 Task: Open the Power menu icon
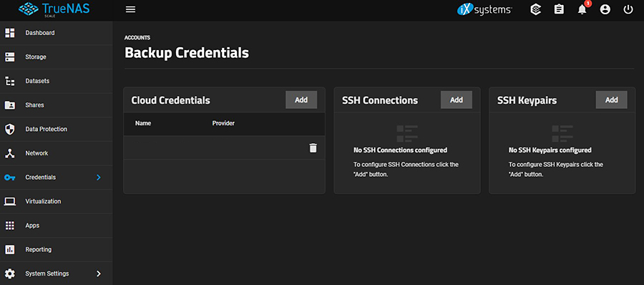(x=628, y=9)
